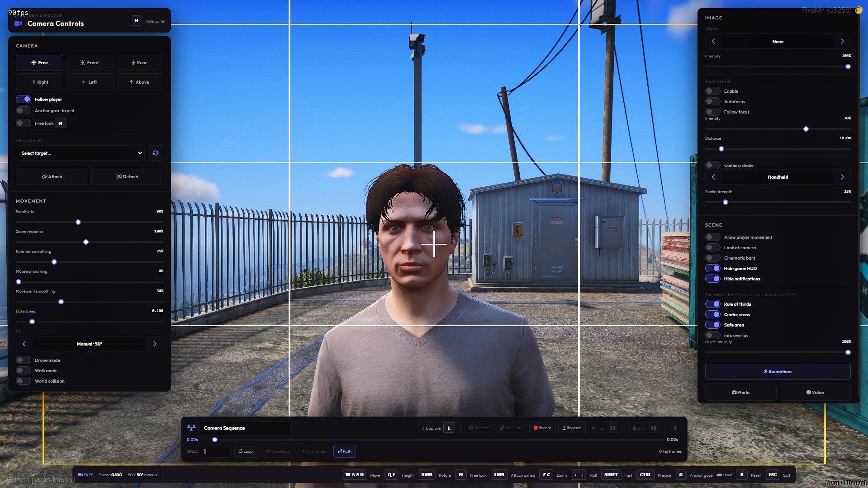The height and width of the screenshot is (488, 868).
Task: Switch to Left camera view
Action: click(90, 82)
